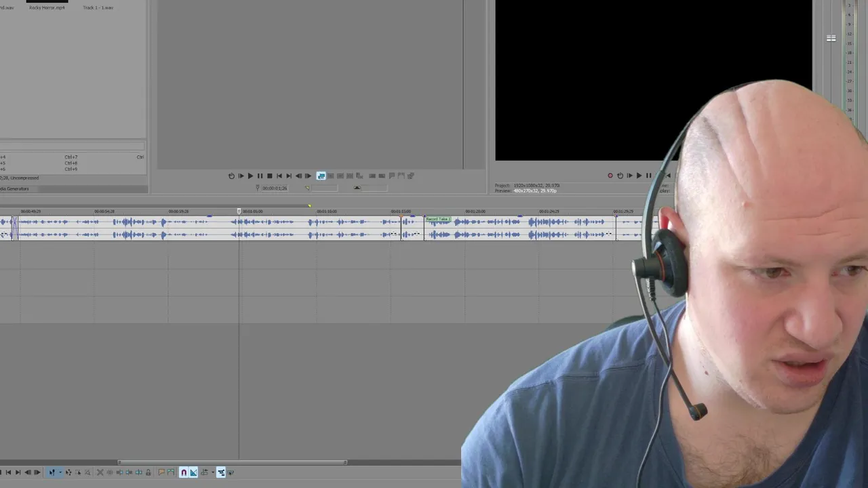Pause playback in the Trimmer transport
Image resolution: width=868 pixels, height=488 pixels.
(260, 176)
